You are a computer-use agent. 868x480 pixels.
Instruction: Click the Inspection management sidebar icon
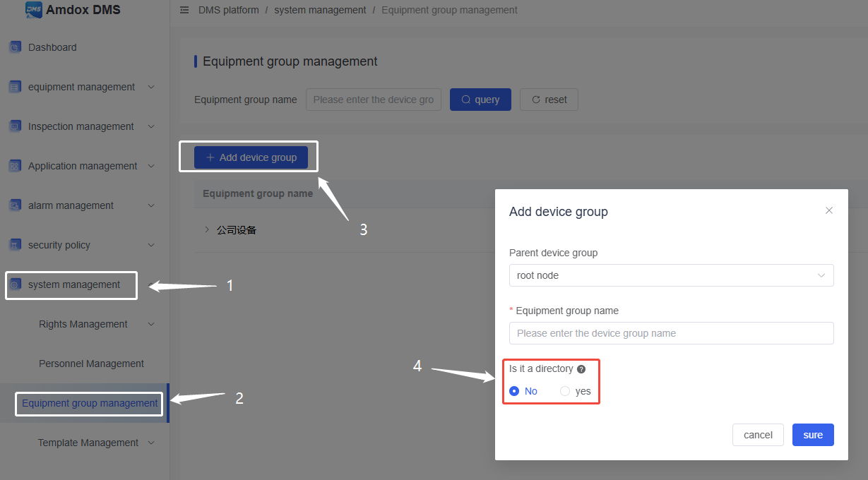click(15, 126)
